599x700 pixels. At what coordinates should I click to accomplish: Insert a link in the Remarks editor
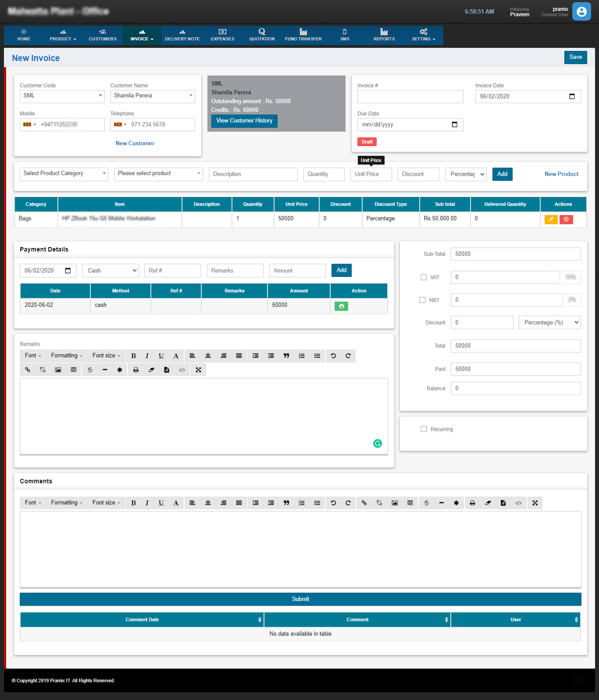[28, 370]
